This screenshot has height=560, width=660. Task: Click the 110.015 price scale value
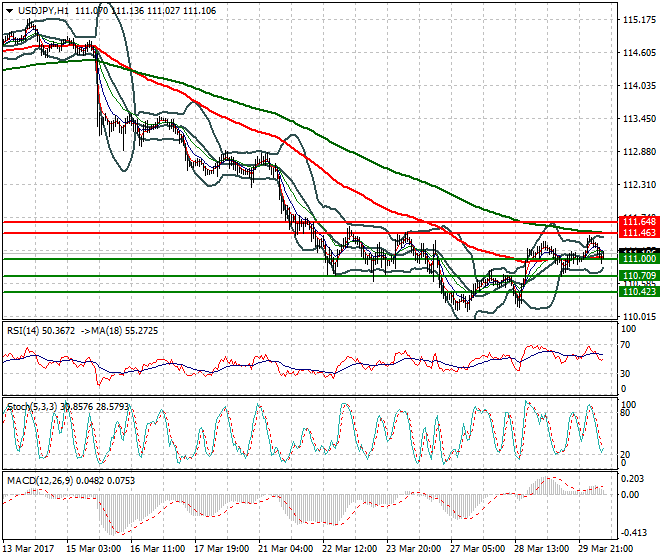[x=639, y=317]
